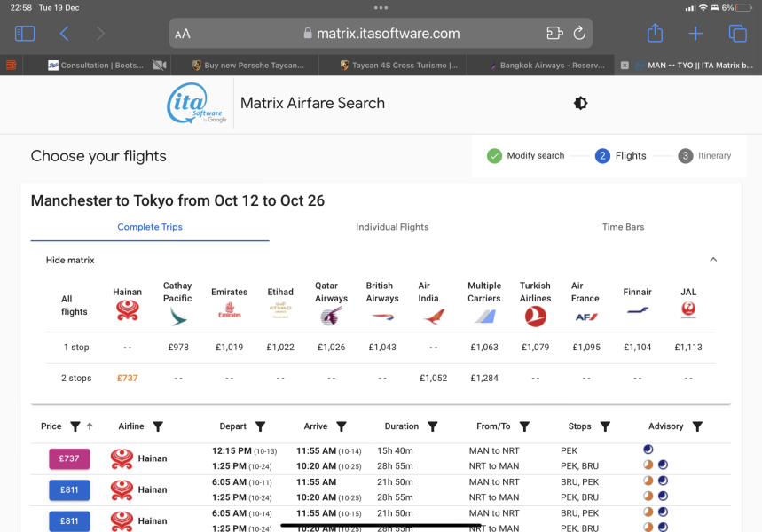Collapse the matrix with the chevron
Screen dimensions: 762x532
point(713,260)
